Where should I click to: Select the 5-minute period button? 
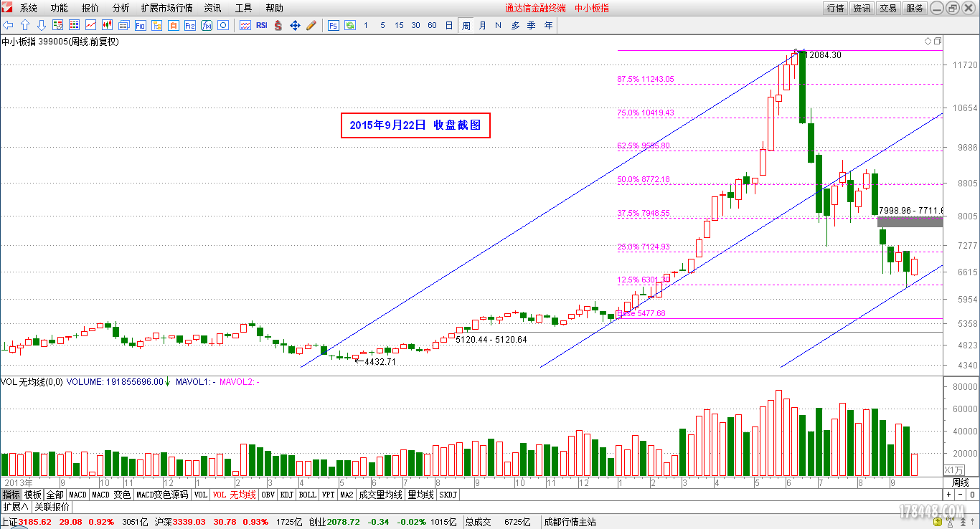click(x=382, y=25)
